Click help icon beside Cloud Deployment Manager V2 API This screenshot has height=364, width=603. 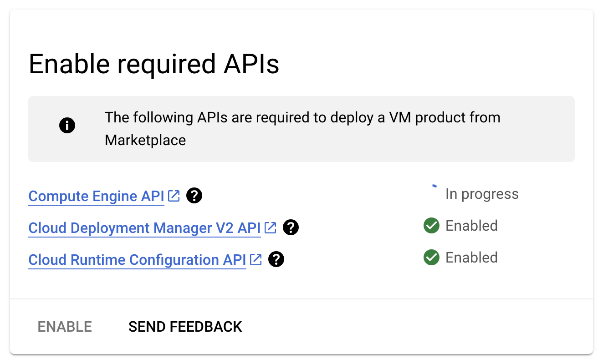pyautogui.click(x=291, y=227)
